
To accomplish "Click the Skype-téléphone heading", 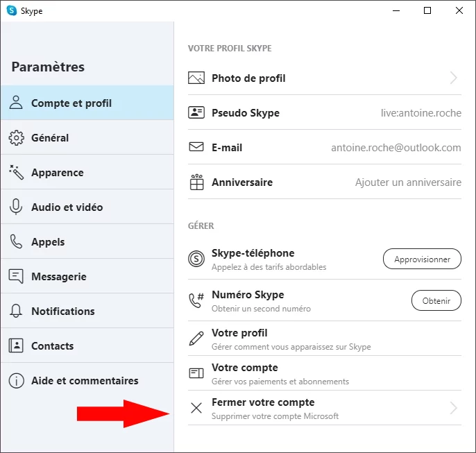I will coord(253,253).
